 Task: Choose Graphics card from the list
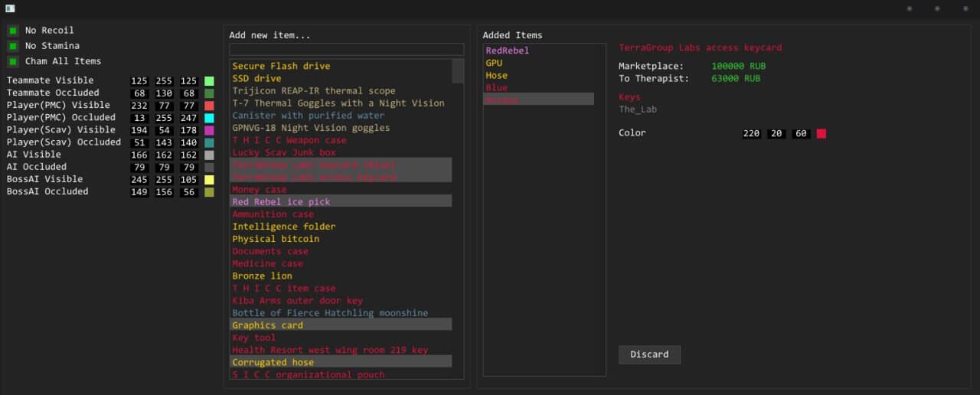tap(267, 325)
